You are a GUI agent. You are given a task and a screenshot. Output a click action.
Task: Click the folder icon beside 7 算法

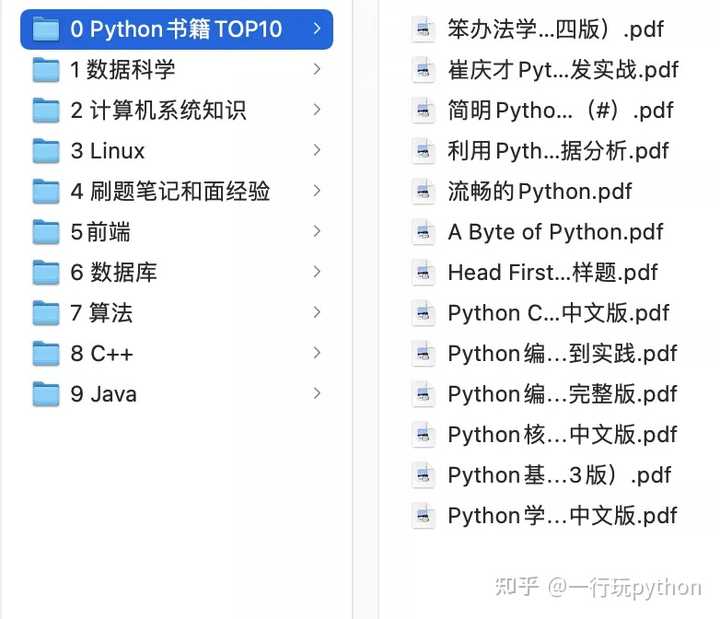click(46, 313)
